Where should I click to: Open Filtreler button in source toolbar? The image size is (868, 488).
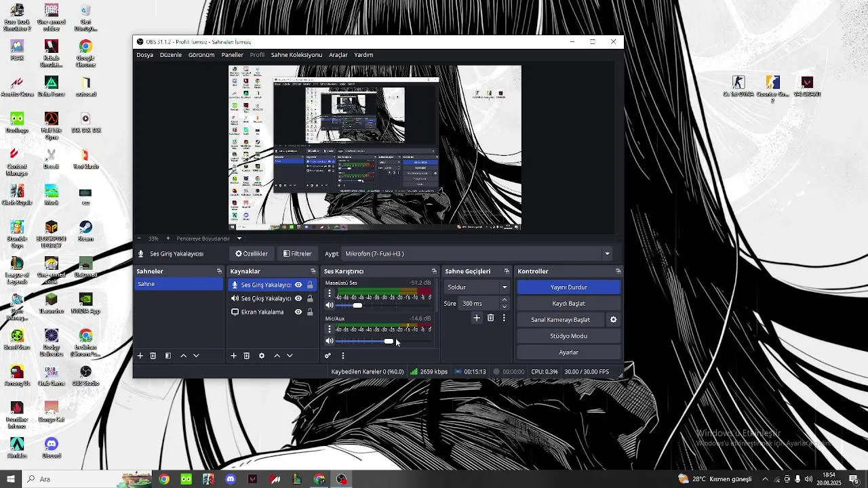point(298,254)
